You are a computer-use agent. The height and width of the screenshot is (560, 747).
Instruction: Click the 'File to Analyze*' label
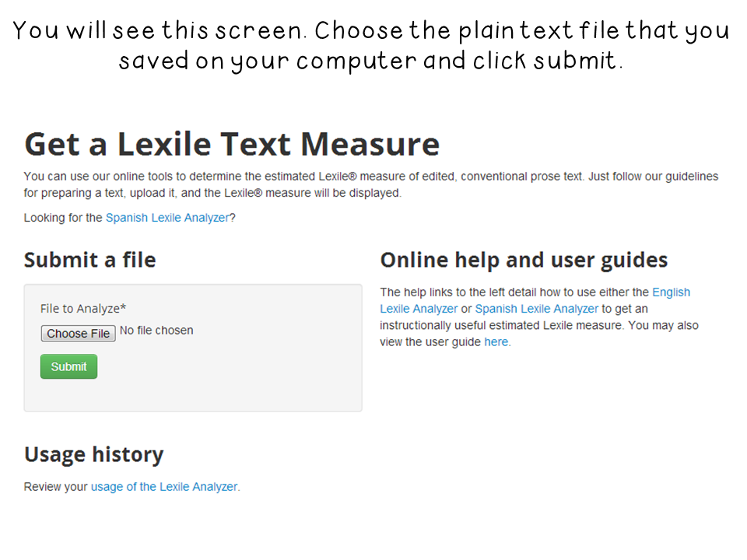coord(83,309)
